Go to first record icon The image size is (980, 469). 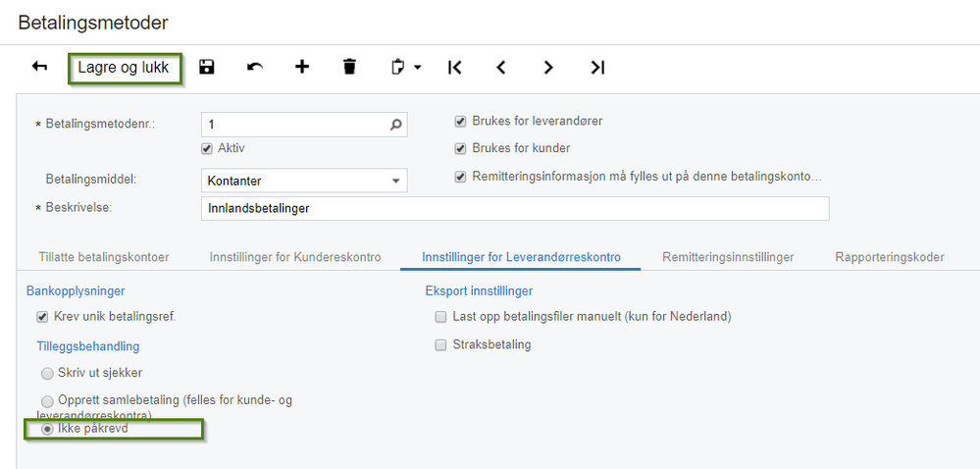[454, 68]
